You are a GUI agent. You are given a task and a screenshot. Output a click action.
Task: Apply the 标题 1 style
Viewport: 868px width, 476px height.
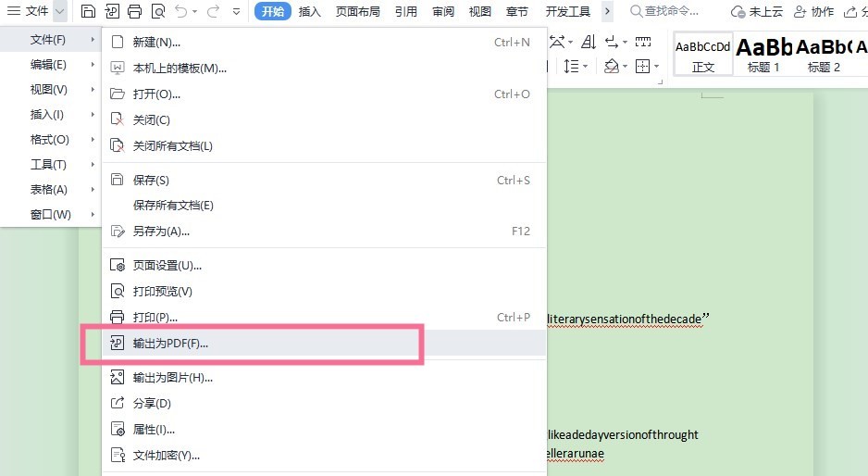coord(763,55)
